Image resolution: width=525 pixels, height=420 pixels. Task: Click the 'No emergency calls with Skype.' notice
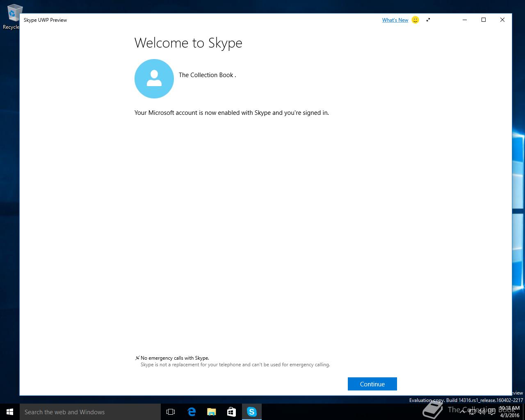175,358
